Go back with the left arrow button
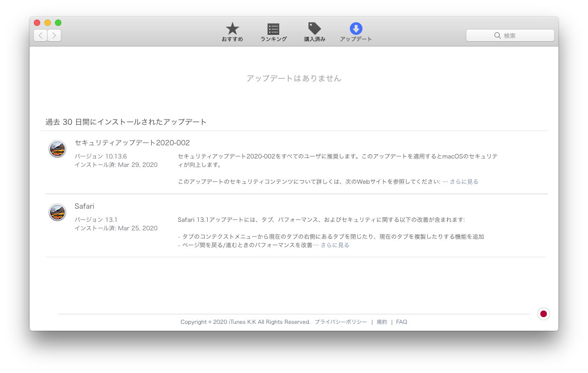The height and width of the screenshot is (373, 588). coord(41,35)
